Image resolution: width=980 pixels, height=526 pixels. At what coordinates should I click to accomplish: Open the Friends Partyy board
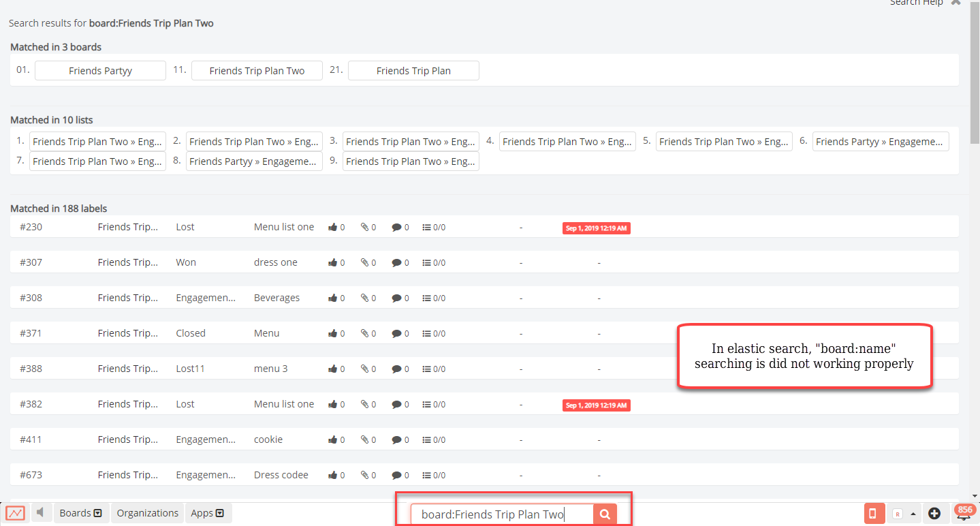click(x=99, y=70)
